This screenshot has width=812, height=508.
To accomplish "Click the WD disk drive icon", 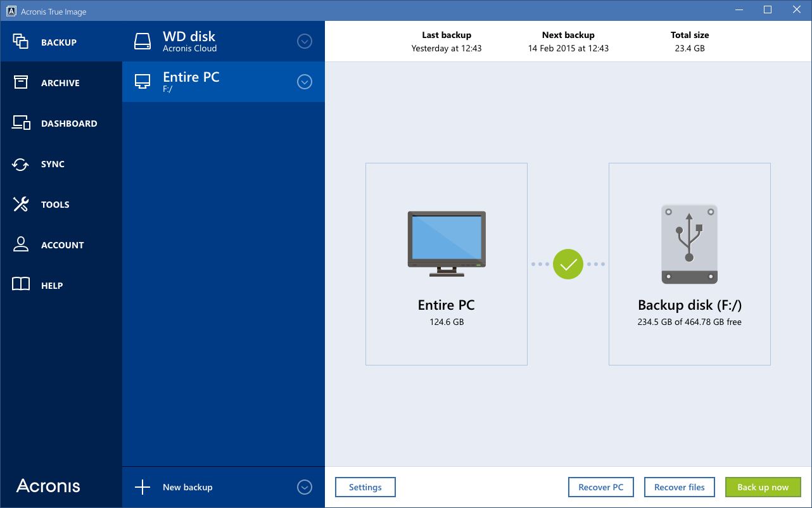I will (143, 41).
